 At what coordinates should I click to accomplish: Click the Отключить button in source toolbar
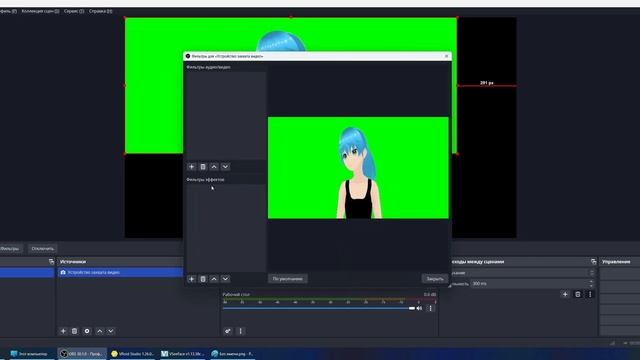tap(42, 249)
